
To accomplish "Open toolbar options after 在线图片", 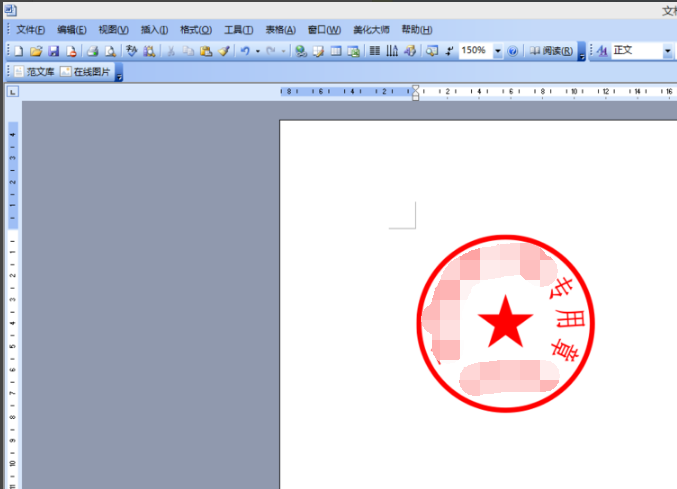I will 119,73.
